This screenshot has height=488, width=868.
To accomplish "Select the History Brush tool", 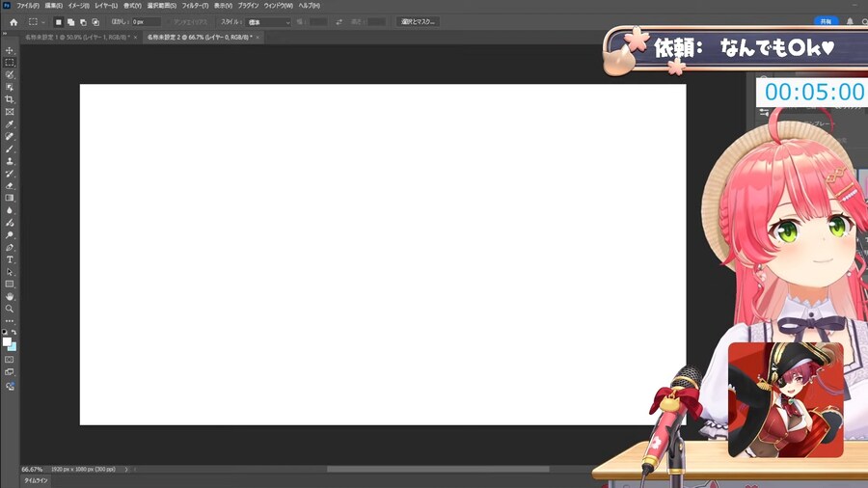I will tap(10, 174).
